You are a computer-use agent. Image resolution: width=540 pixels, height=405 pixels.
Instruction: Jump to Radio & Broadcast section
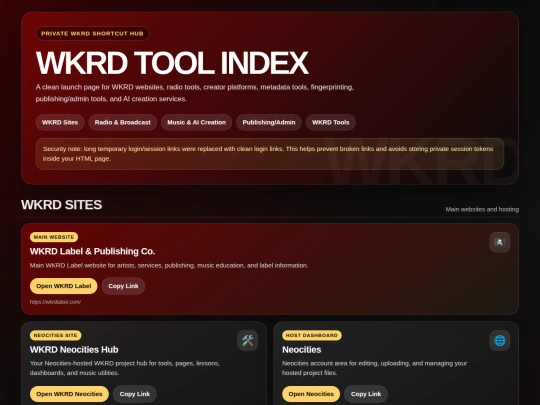pos(123,122)
